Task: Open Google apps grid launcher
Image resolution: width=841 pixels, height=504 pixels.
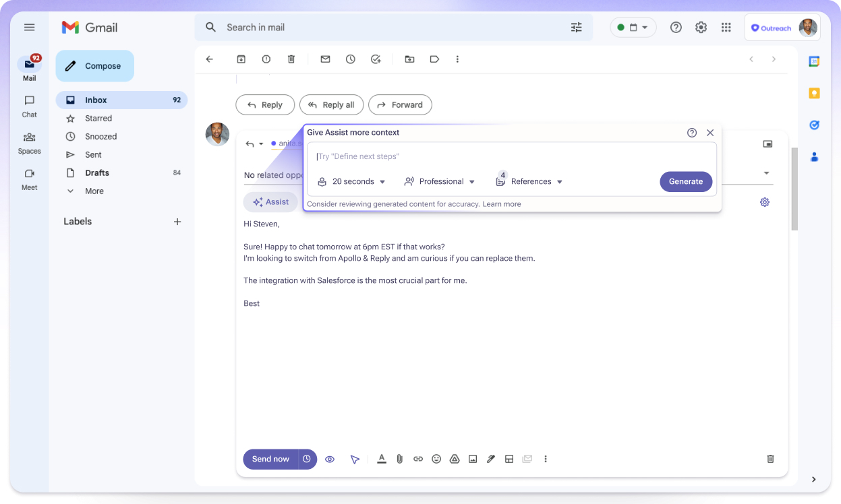Action: (x=726, y=27)
